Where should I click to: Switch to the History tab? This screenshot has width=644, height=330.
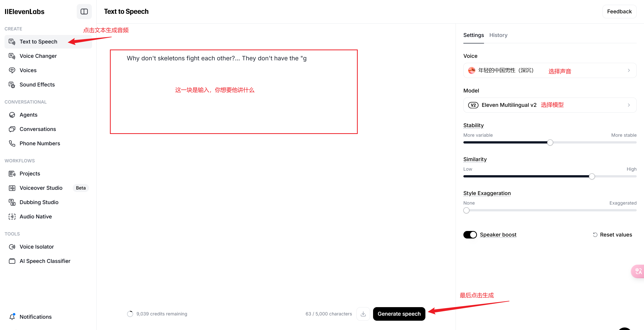click(498, 35)
